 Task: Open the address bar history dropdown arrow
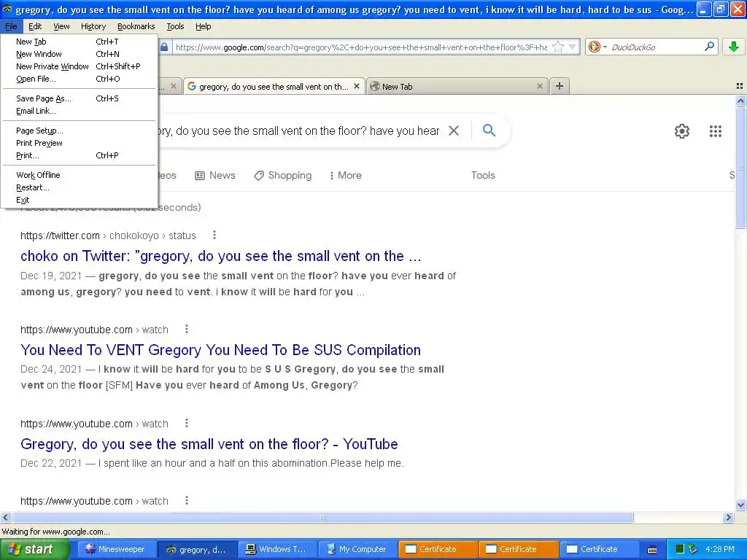point(572,47)
